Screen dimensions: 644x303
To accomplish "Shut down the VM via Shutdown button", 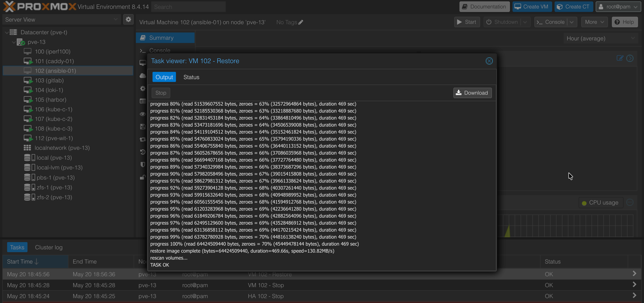I will [x=502, y=22].
